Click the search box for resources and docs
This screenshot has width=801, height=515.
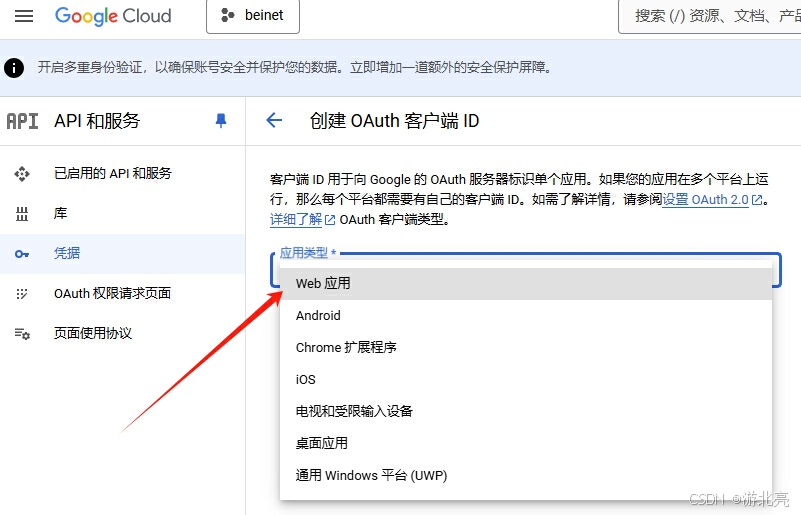[x=710, y=16]
